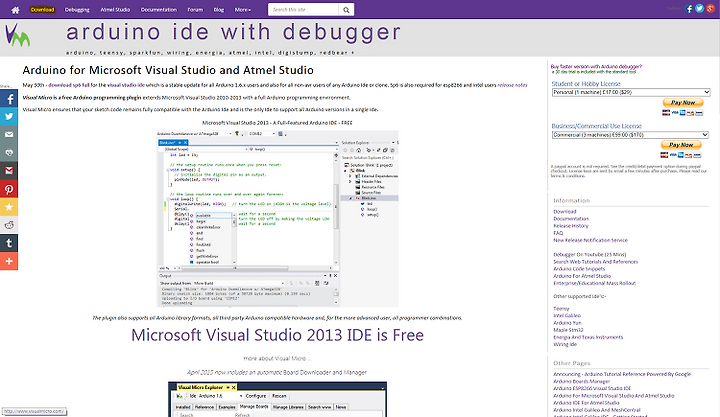Share on Tumblr from the sidebar
Viewport: 720px width, 417px height.
click(9, 243)
